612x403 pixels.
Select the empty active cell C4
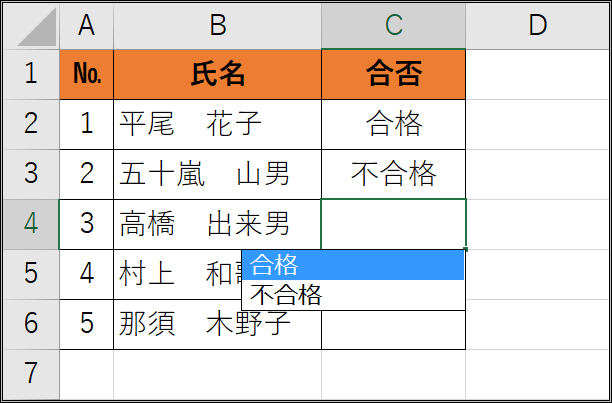pos(393,224)
